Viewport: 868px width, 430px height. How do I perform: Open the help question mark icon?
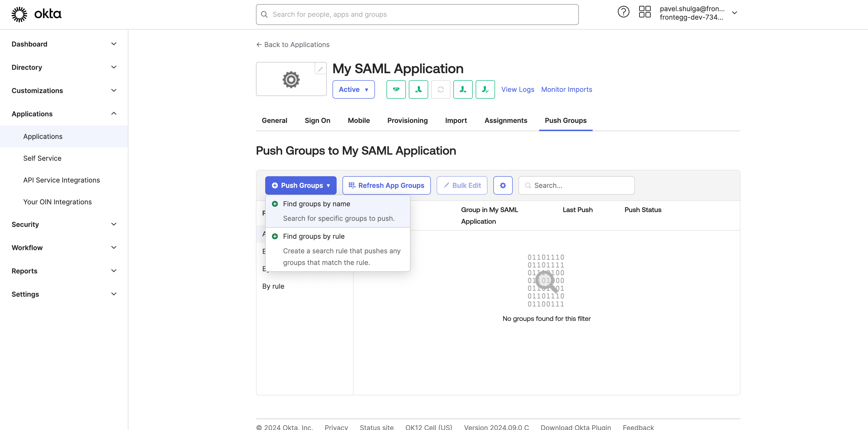(x=623, y=12)
